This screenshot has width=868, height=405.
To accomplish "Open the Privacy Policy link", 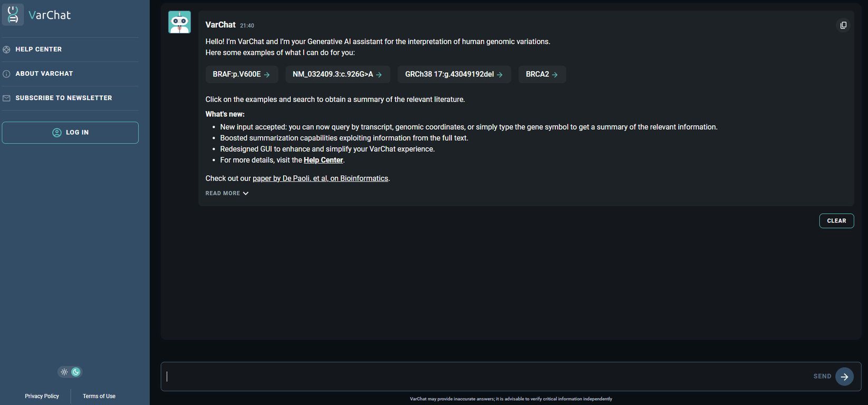I will click(42, 396).
